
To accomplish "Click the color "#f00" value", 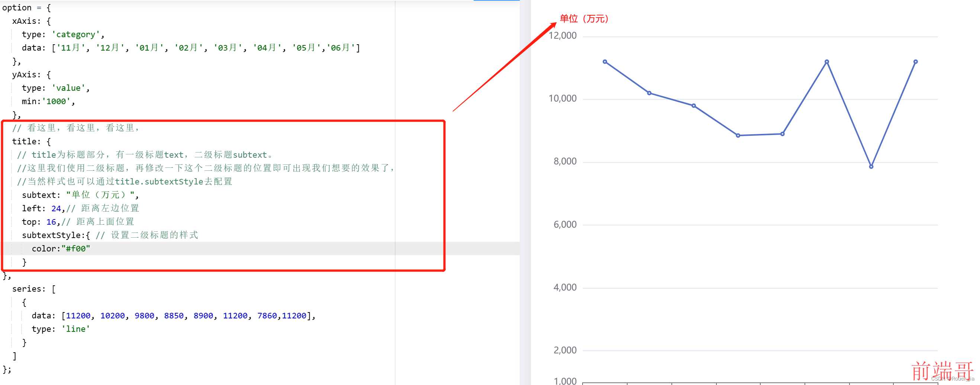I will 76,249.
